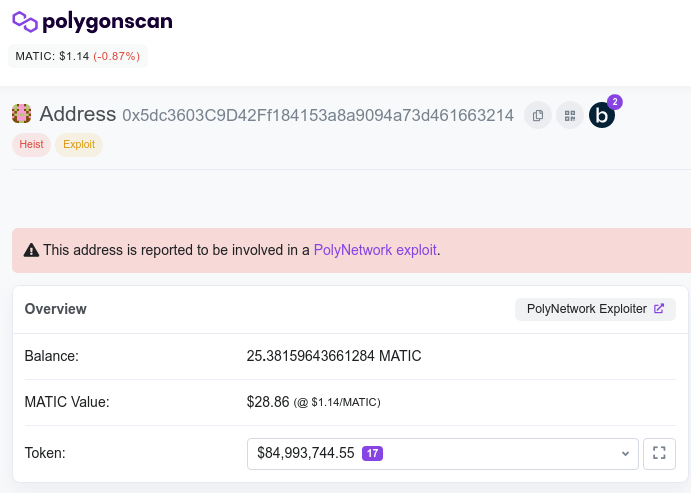
Task: Select the Exploit tag
Action: coord(79,145)
